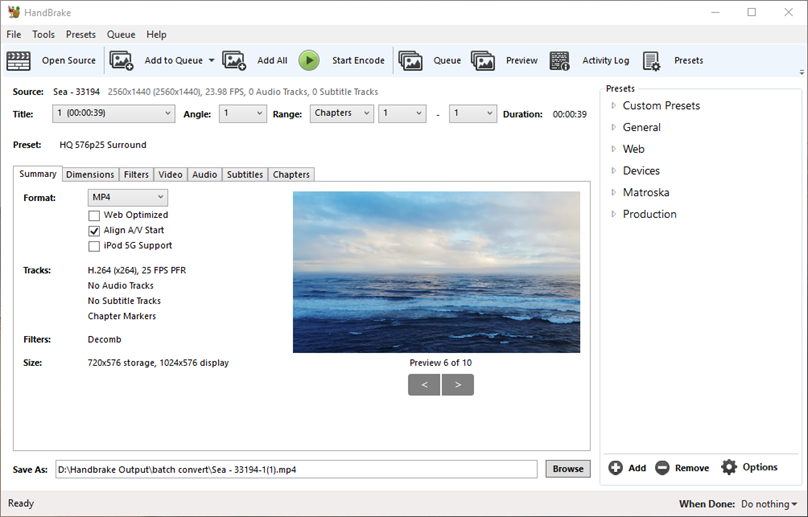This screenshot has width=808, height=517.
Task: Click the Add All label
Action: pos(272,61)
